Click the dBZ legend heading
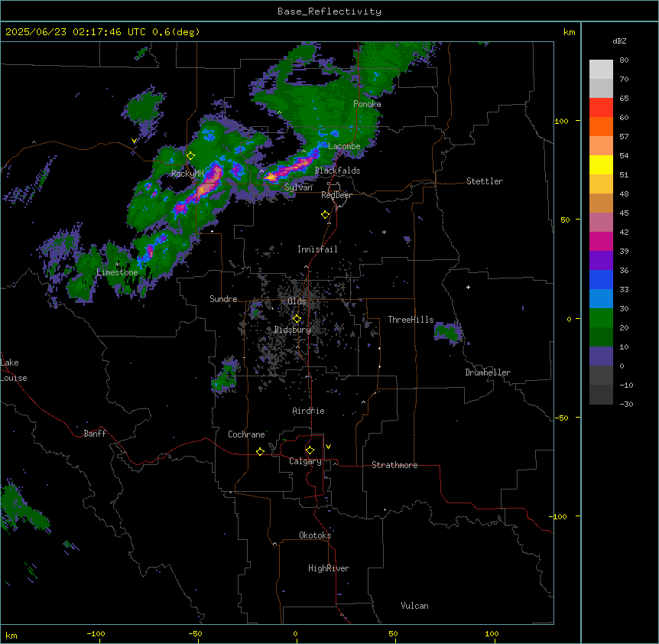The height and width of the screenshot is (644, 659). click(619, 41)
